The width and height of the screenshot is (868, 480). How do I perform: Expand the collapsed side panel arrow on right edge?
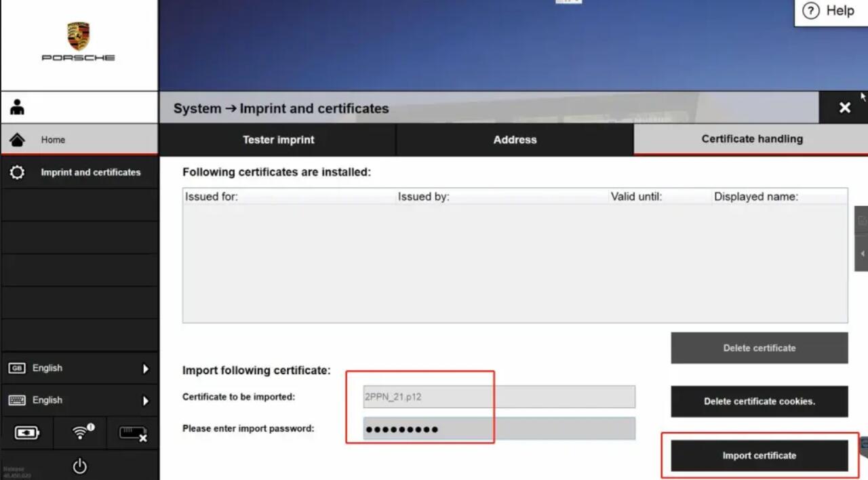coord(862,254)
